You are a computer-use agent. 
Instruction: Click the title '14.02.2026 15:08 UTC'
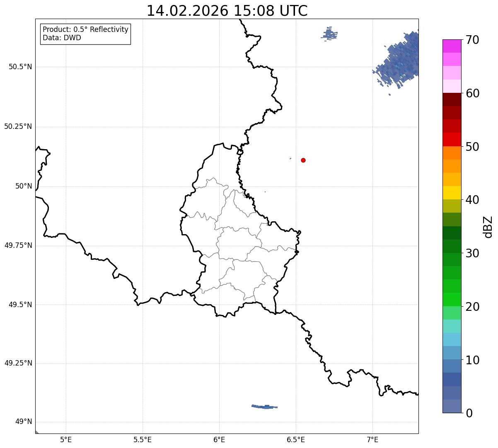coord(227,11)
